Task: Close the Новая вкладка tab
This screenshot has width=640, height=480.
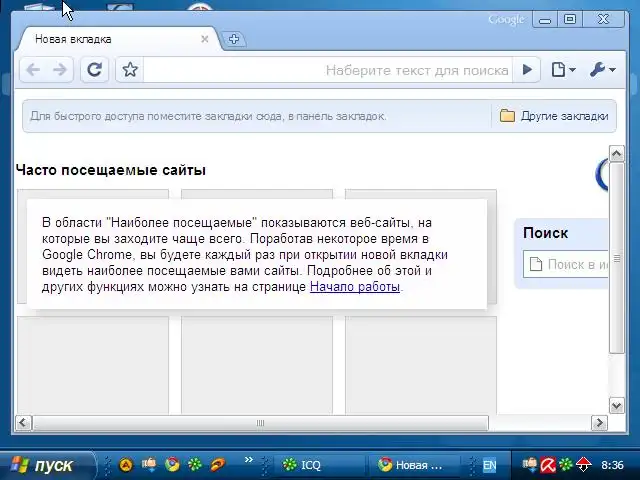Action: tap(205, 39)
